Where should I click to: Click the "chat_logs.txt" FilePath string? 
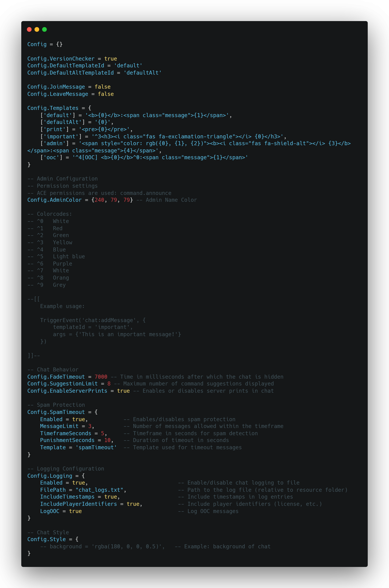(x=99, y=490)
